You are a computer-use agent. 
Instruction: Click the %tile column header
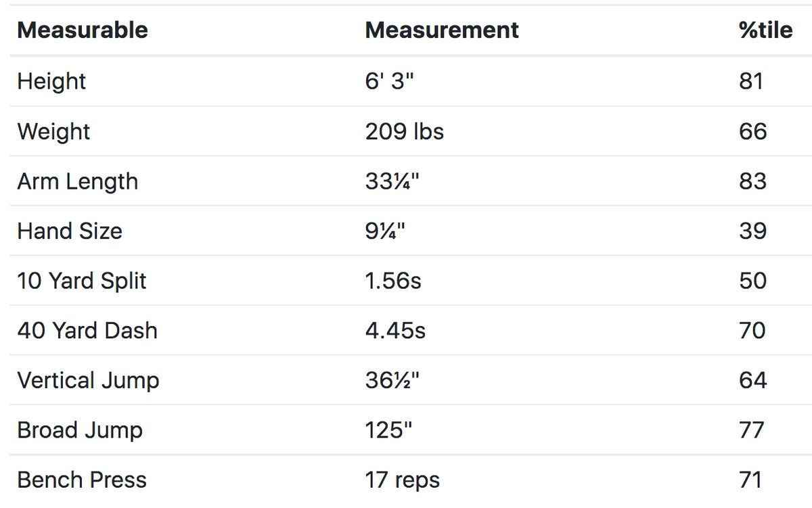click(765, 30)
